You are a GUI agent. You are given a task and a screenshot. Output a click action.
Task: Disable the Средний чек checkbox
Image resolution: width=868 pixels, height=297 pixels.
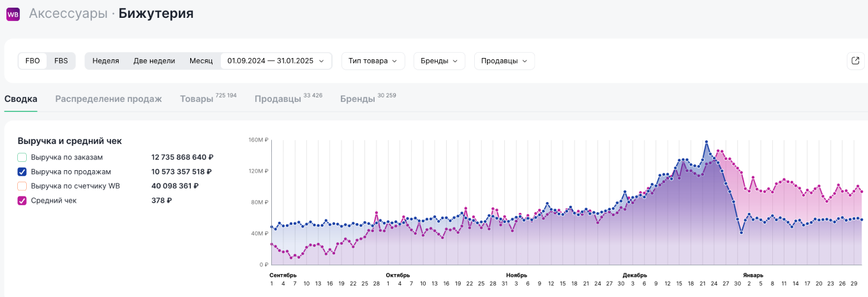(x=22, y=201)
